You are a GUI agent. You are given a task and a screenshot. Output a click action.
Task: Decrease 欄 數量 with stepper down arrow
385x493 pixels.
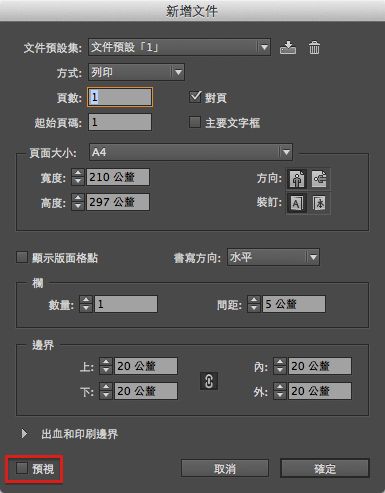pos(86,308)
